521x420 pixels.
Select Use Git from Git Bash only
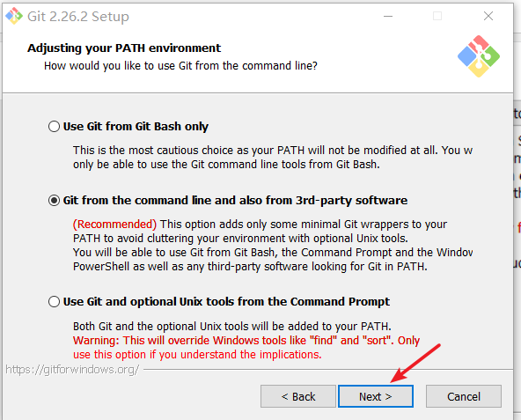point(54,127)
